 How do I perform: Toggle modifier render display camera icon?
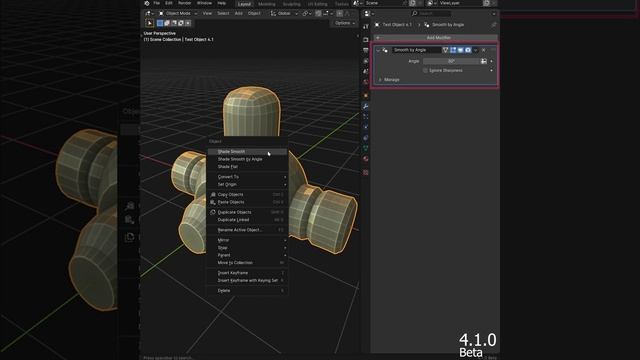click(468, 50)
